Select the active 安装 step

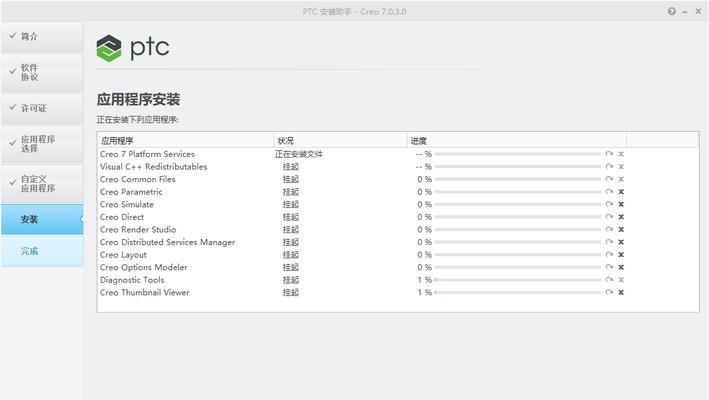click(42, 219)
